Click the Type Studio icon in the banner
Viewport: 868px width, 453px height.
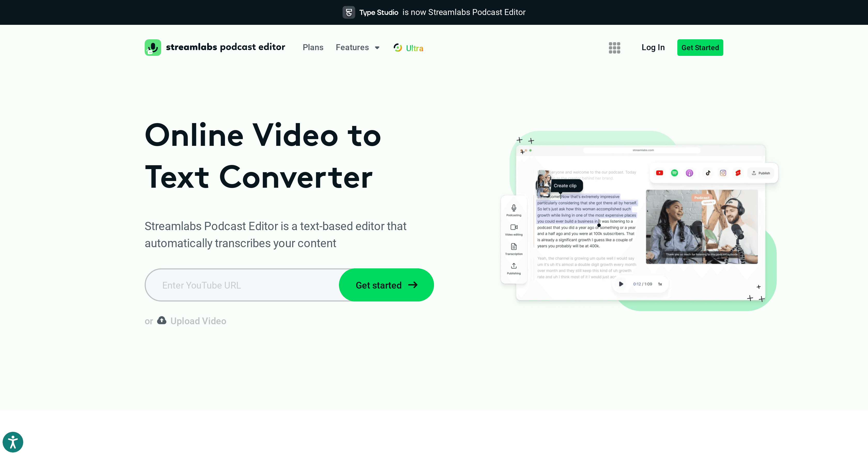click(x=349, y=12)
